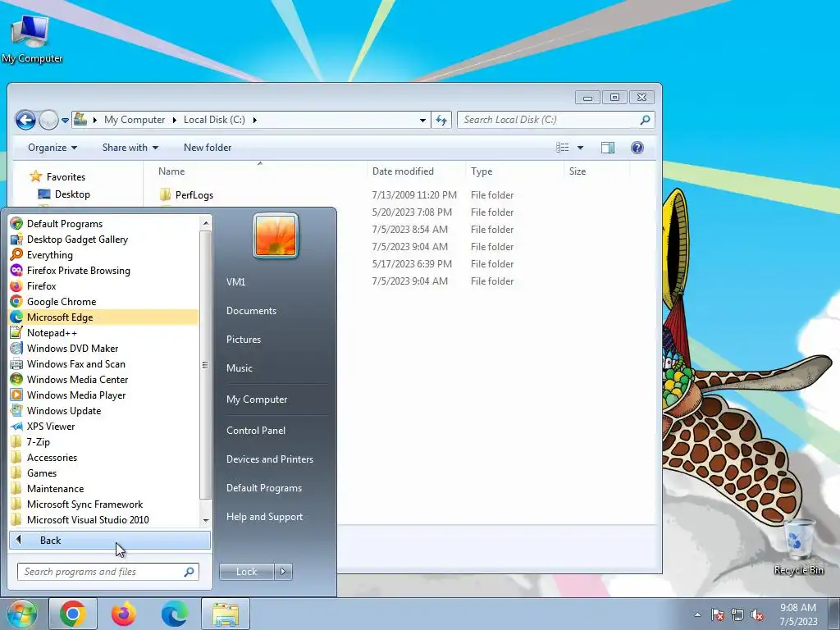The height and width of the screenshot is (630, 840).
Task: Click Local Disk (C:) breadcrumb in address bar
Action: [214, 120]
